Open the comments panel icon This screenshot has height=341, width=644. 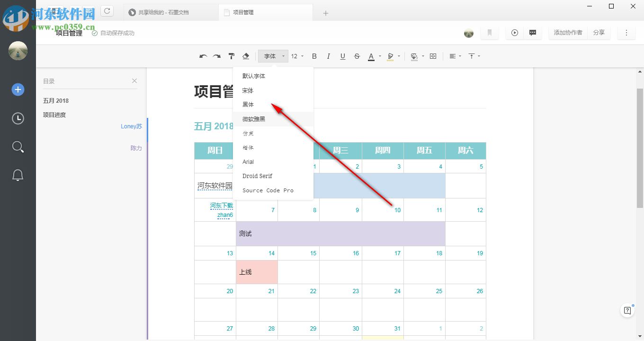(x=533, y=33)
